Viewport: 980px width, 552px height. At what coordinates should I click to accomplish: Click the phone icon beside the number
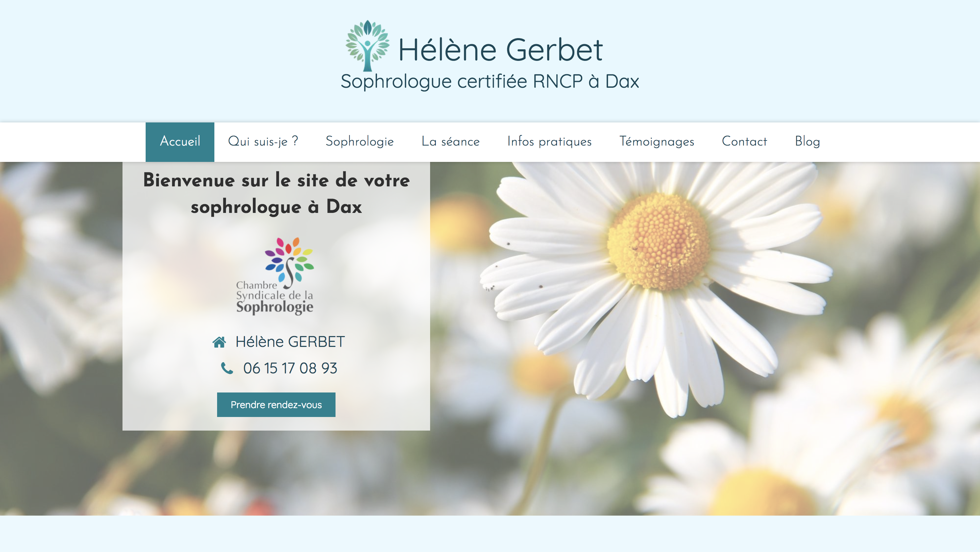(227, 368)
